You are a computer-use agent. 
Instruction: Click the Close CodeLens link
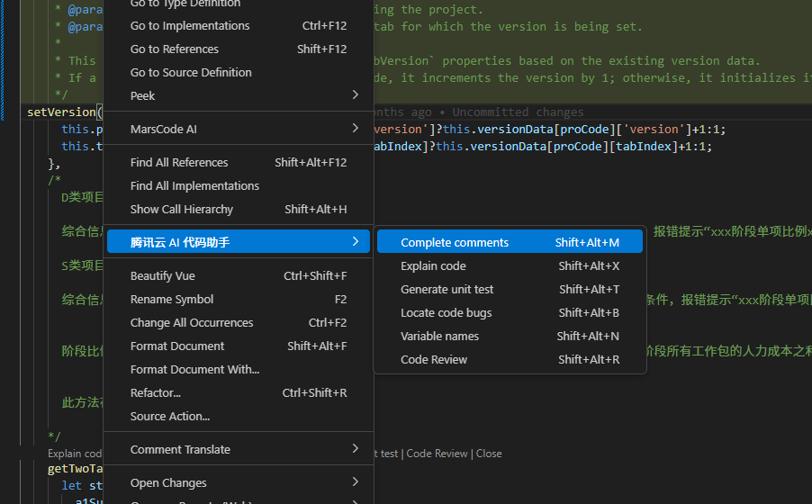click(489, 454)
